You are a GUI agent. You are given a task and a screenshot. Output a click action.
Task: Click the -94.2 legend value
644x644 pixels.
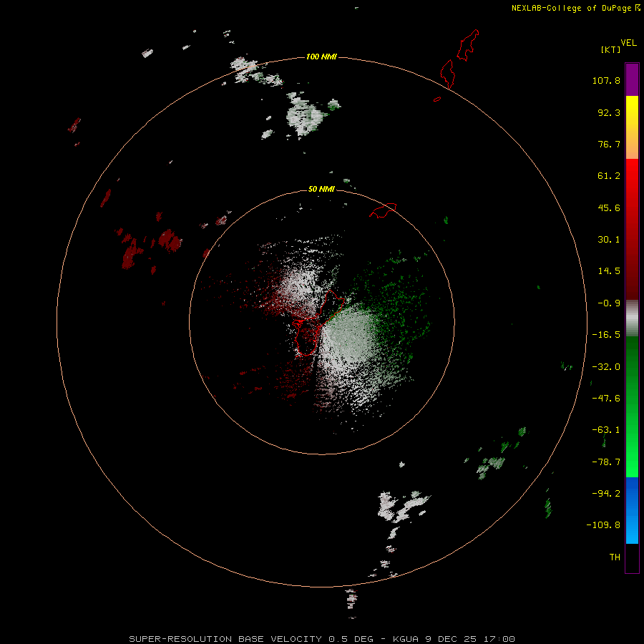pos(606,494)
